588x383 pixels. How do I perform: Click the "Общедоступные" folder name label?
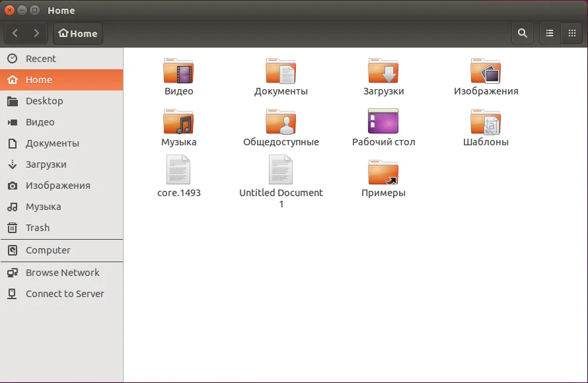(281, 142)
